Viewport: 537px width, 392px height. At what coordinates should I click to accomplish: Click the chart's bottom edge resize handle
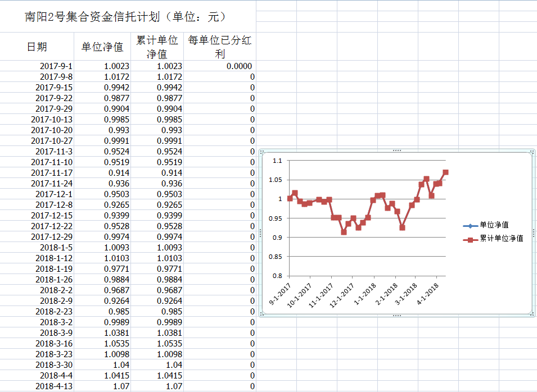(x=397, y=316)
